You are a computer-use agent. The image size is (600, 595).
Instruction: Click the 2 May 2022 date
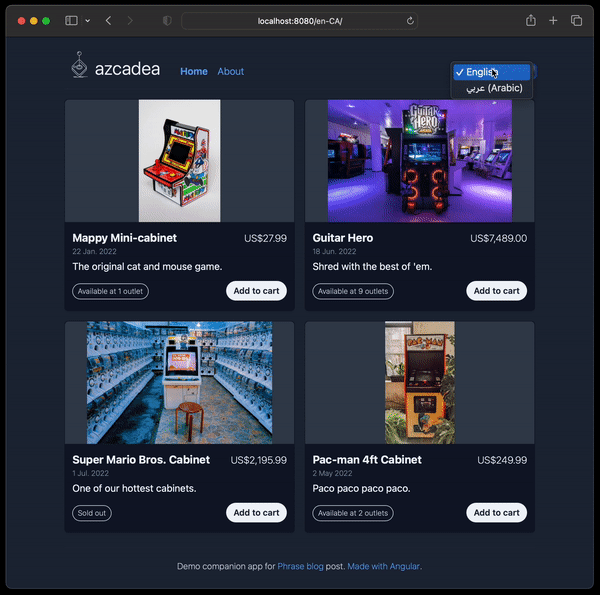point(332,473)
